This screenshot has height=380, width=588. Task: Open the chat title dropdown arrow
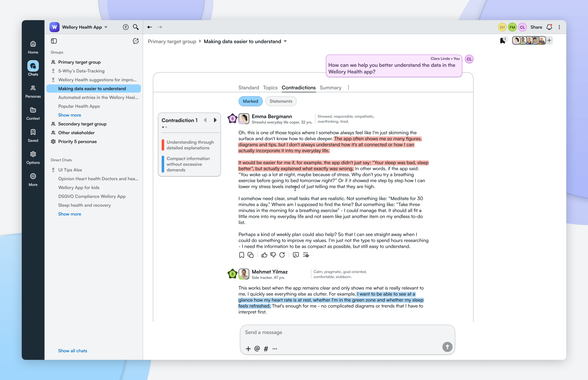click(x=285, y=41)
